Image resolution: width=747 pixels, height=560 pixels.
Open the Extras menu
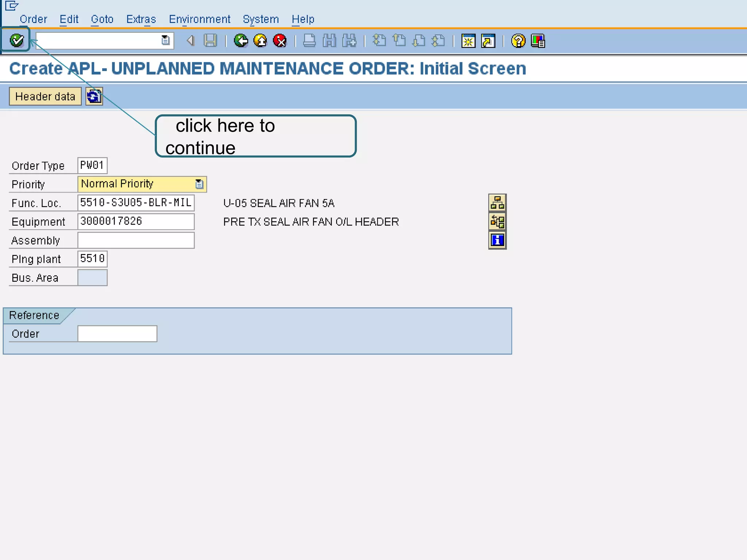click(x=141, y=19)
